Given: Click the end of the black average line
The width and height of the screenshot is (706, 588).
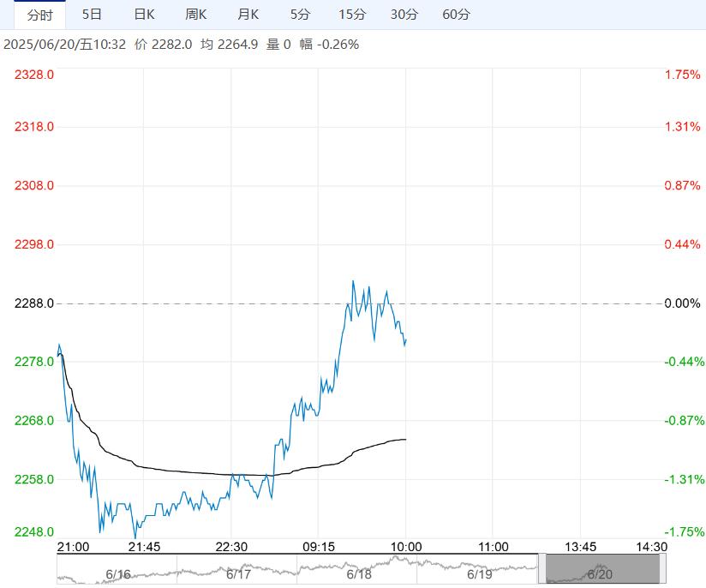Looking at the screenshot, I should (405, 439).
